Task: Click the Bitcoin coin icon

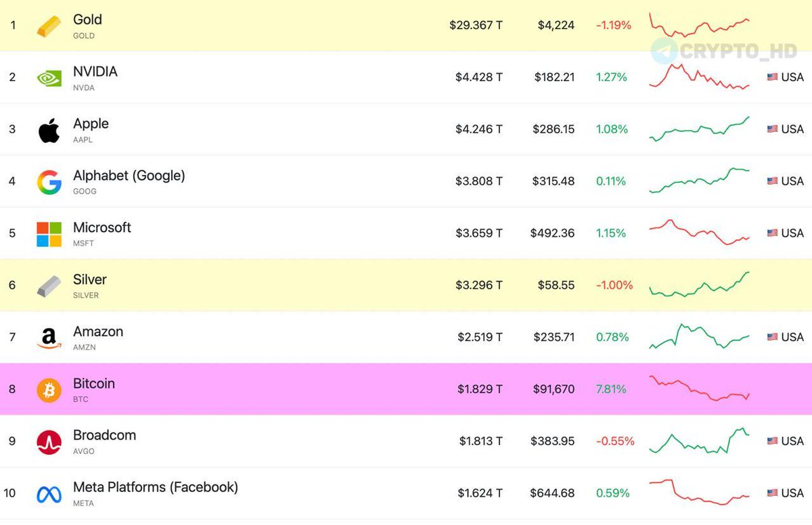Action: point(48,389)
